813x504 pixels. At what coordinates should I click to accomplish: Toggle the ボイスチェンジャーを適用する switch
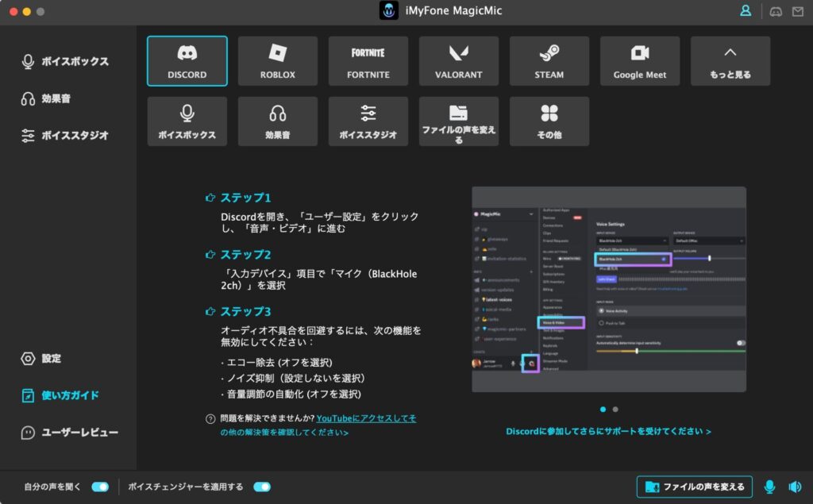point(262,487)
